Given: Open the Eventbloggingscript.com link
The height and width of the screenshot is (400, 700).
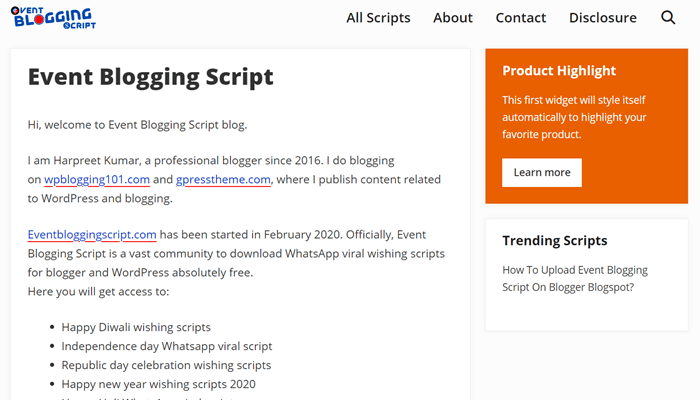Looking at the screenshot, I should (x=92, y=235).
